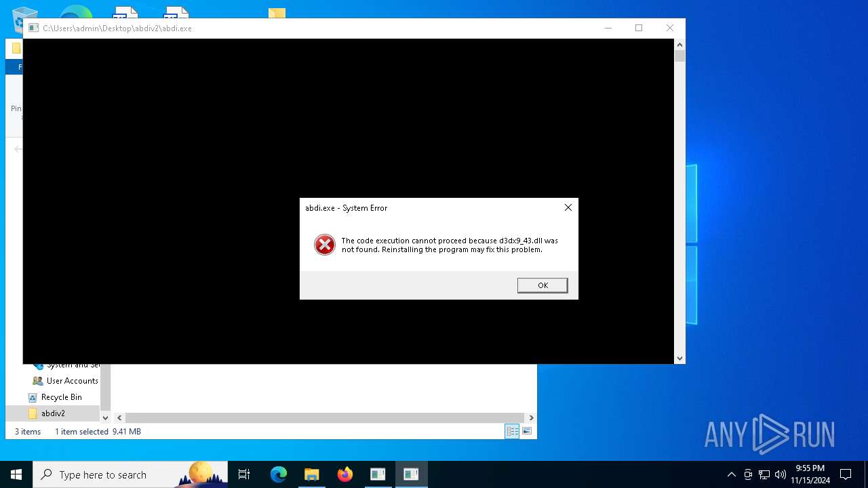This screenshot has height=488, width=868.
Task: Open the clock showing 9:55 PM
Action: click(x=810, y=474)
